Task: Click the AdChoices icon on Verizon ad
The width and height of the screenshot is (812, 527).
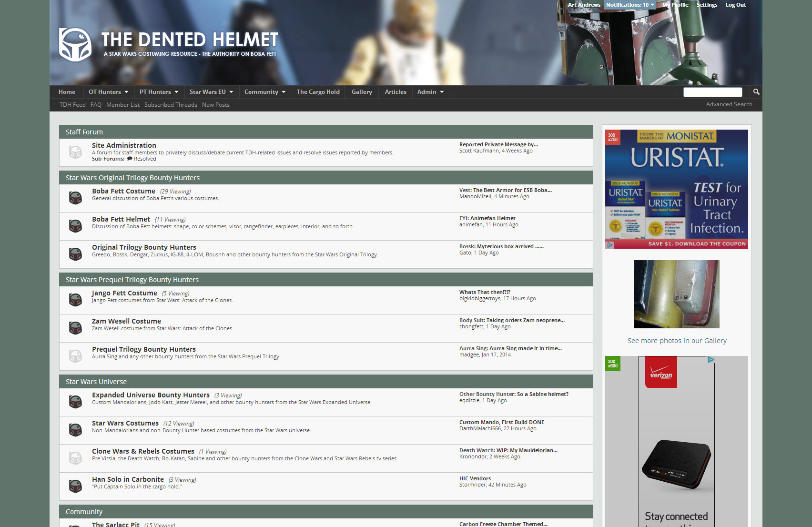Action: click(710, 360)
